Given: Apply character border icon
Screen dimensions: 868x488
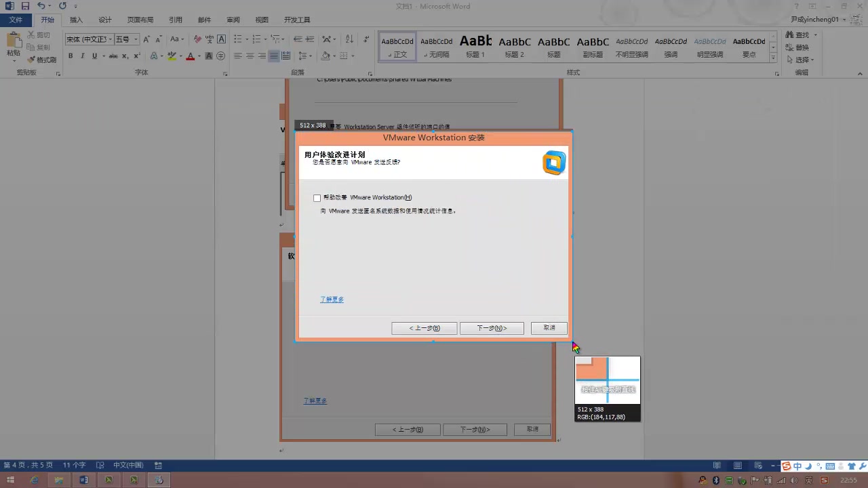Looking at the screenshot, I should (222, 39).
